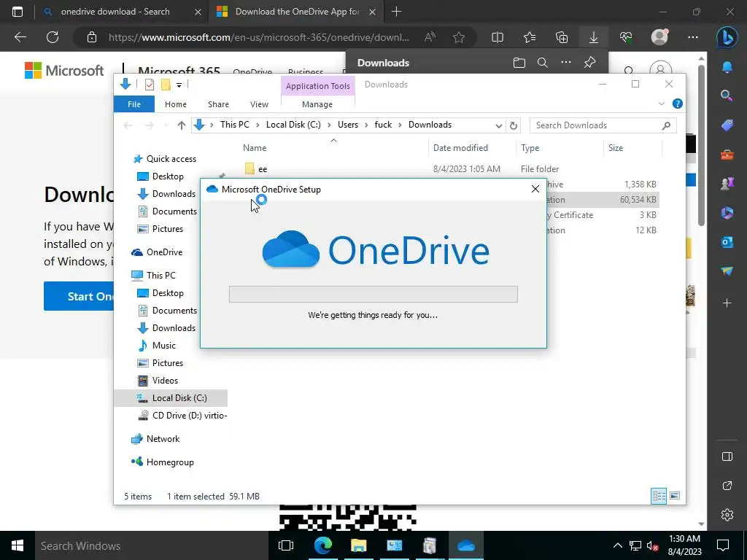This screenshot has width=747, height=560.
Task: Open downloads folder icon in Downloads flyout
Action: pyautogui.click(x=519, y=63)
